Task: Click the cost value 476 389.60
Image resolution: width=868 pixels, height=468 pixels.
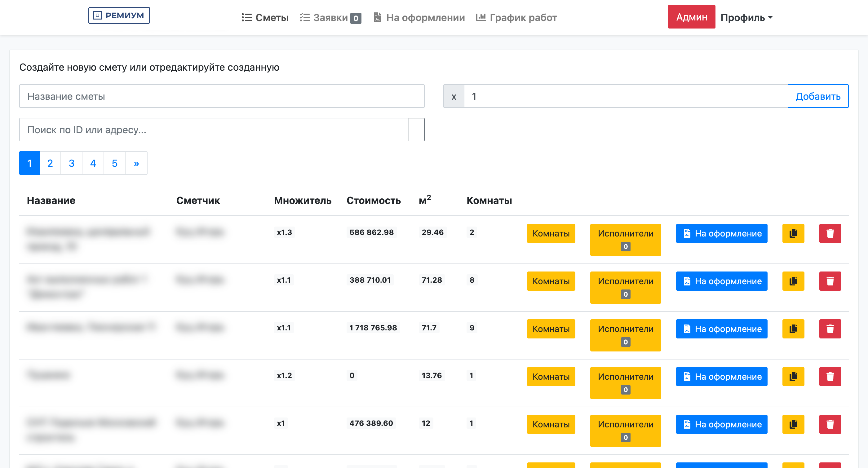Action: [x=371, y=423]
